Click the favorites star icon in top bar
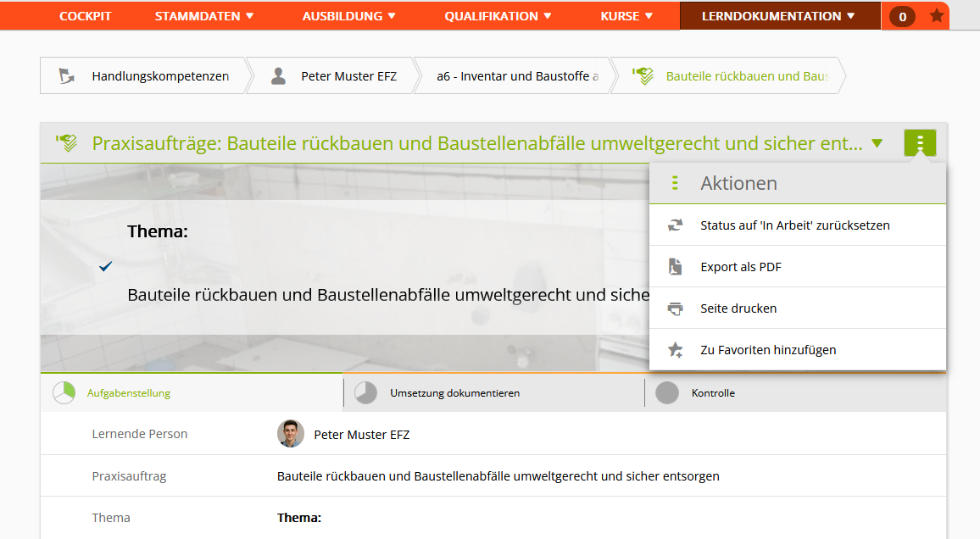This screenshot has height=539, width=980. coord(937,16)
